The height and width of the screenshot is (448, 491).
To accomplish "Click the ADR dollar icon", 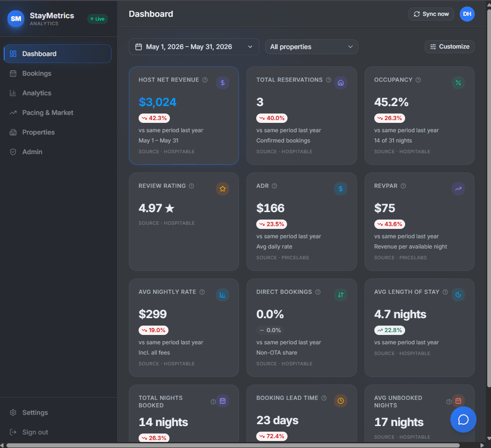I will (341, 189).
